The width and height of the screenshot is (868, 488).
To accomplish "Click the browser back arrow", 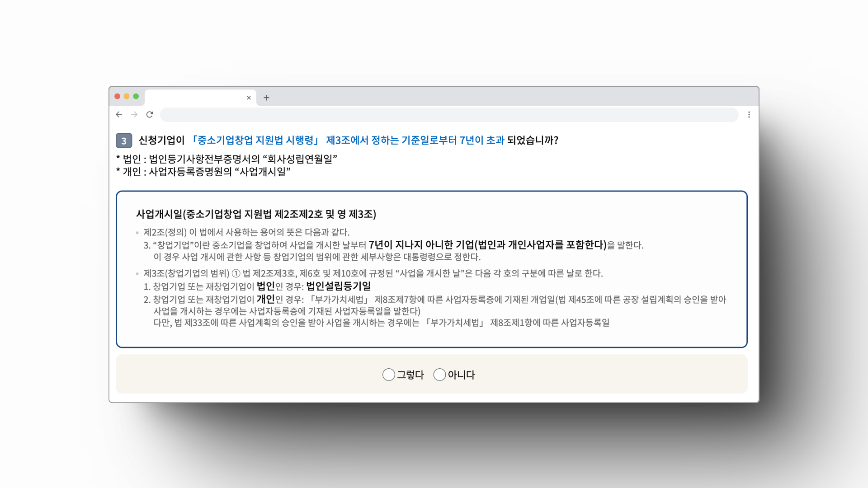I will (x=119, y=115).
